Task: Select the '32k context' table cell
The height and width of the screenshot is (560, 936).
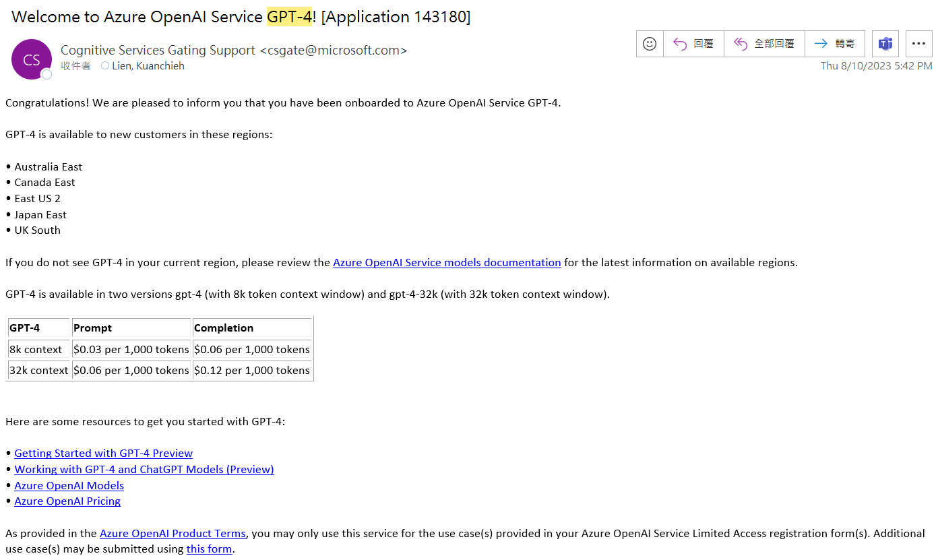Action: coord(39,370)
